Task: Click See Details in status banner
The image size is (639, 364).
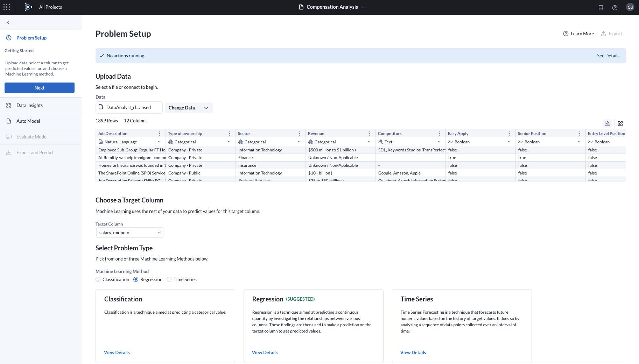Action: 608,56
